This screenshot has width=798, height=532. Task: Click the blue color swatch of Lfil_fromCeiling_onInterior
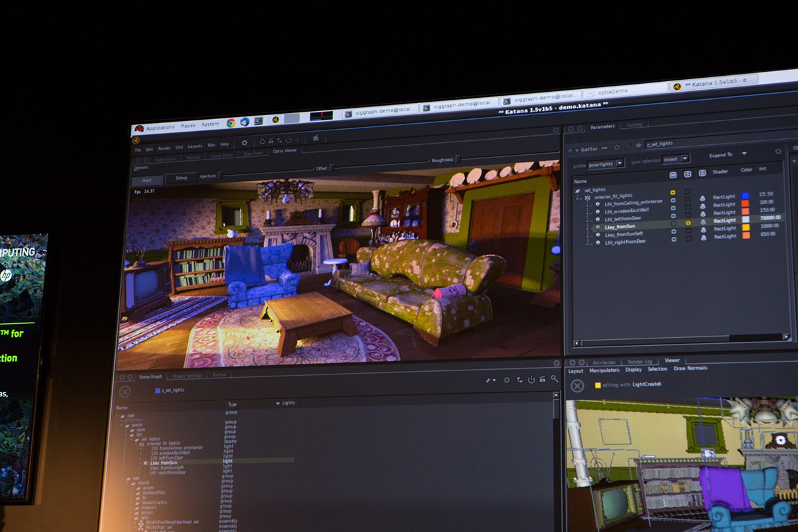click(x=745, y=196)
